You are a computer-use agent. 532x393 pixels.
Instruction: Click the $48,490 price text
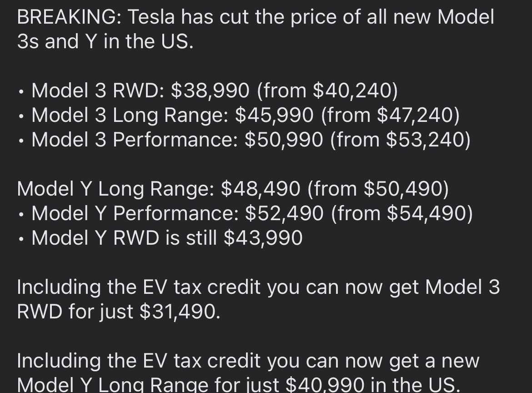click(x=260, y=189)
